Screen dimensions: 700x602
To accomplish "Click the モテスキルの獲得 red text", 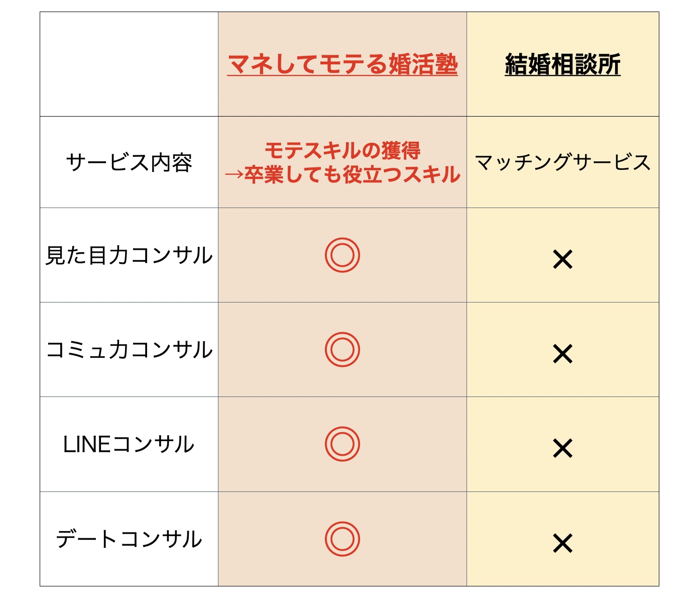I will tap(342, 150).
